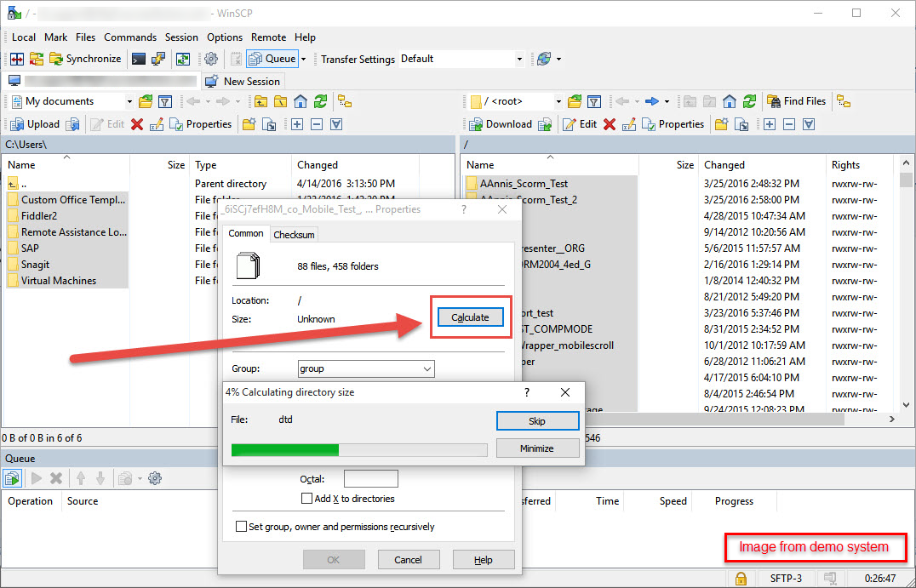The width and height of the screenshot is (916, 588).
Task: Open the Options menu
Action: tap(225, 37)
